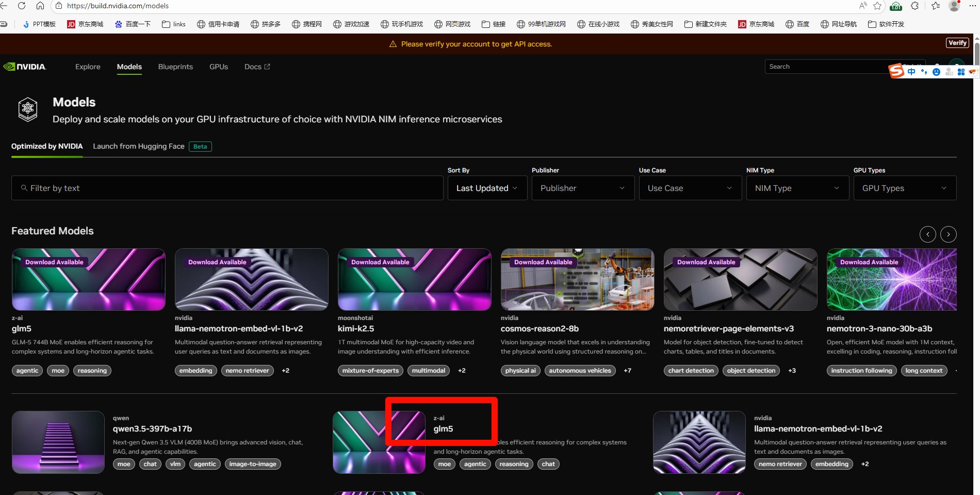The height and width of the screenshot is (495, 980).
Task: Open the GPUs nav tab
Action: coord(219,67)
